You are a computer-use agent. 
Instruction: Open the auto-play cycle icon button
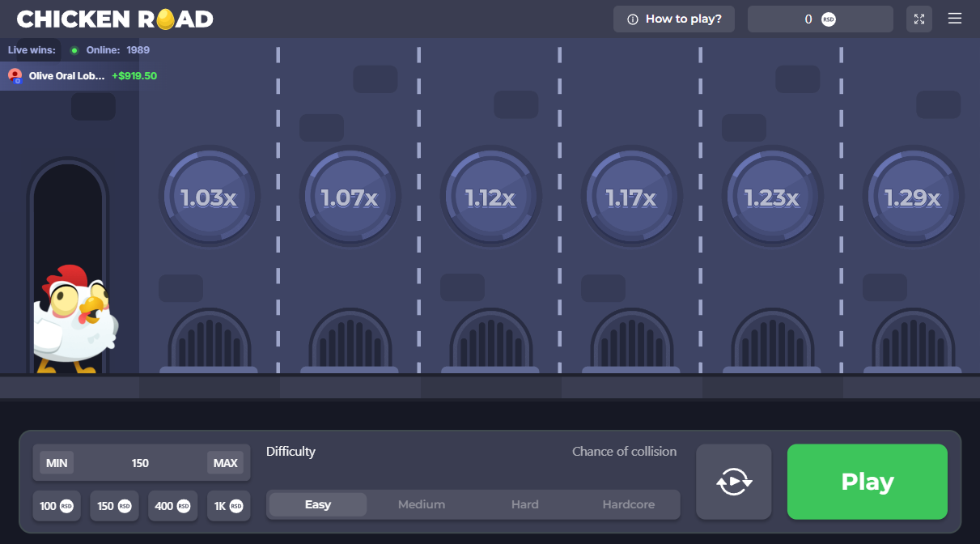[x=734, y=482]
